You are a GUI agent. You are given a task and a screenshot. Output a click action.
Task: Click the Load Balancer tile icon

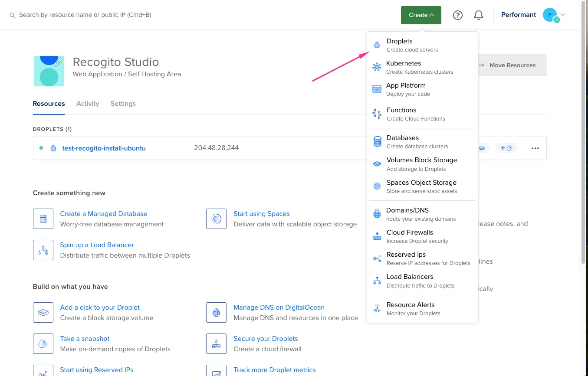(x=43, y=250)
